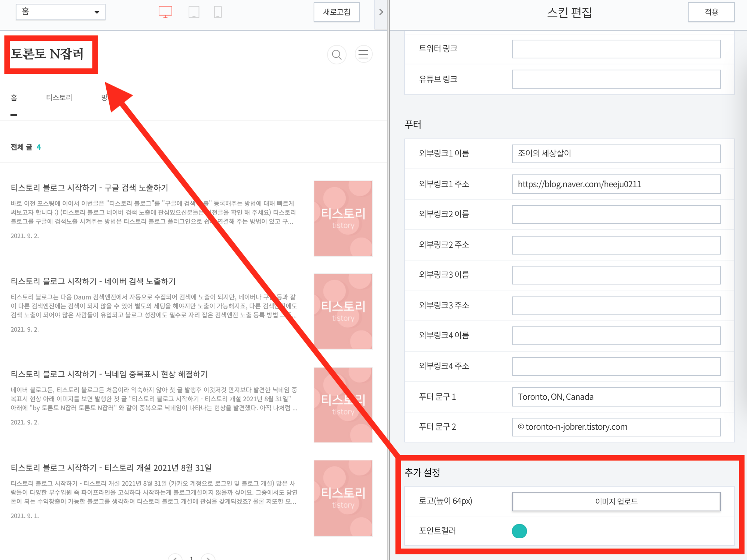Click the 트위터 링크 input field
Image resolution: width=747 pixels, height=560 pixels.
(x=616, y=49)
